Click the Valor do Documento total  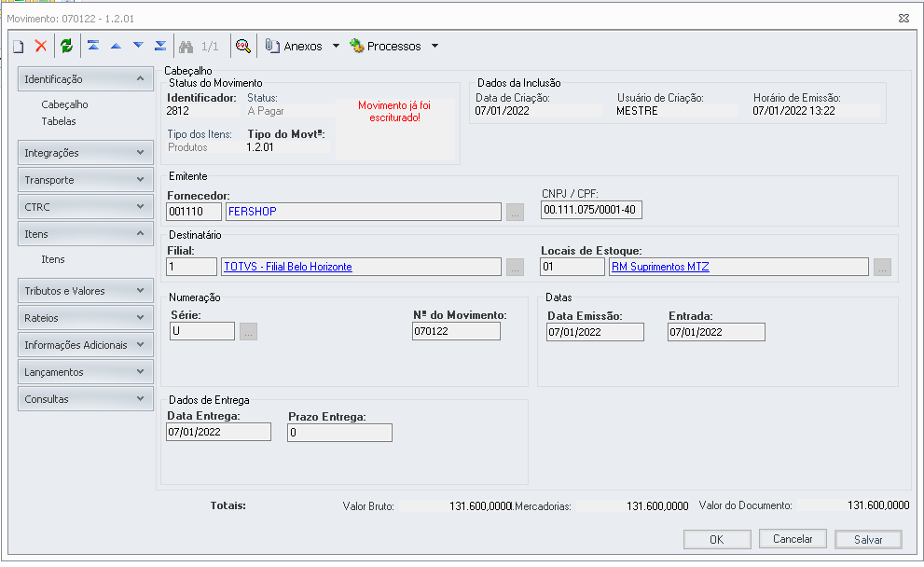pos(878,505)
